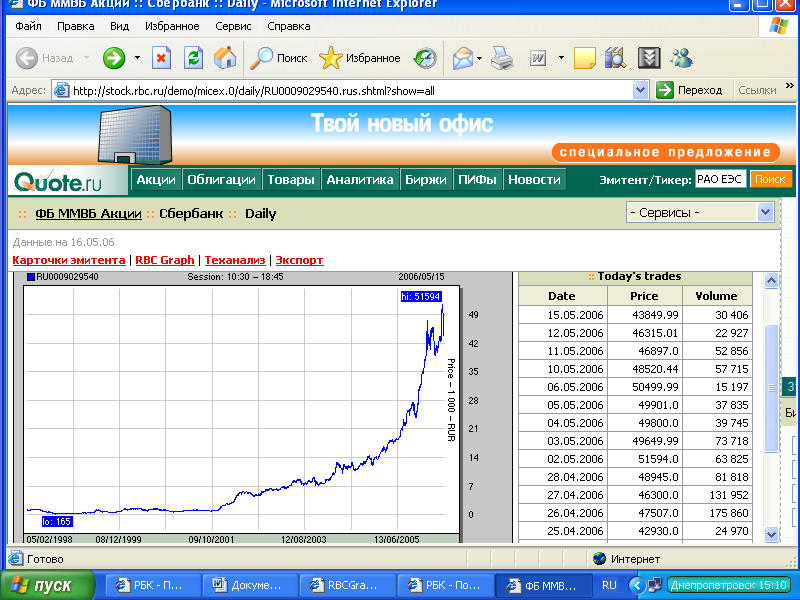Switch to the Биржи tab
Screen dimensions: 800x600
pyautogui.click(x=426, y=180)
